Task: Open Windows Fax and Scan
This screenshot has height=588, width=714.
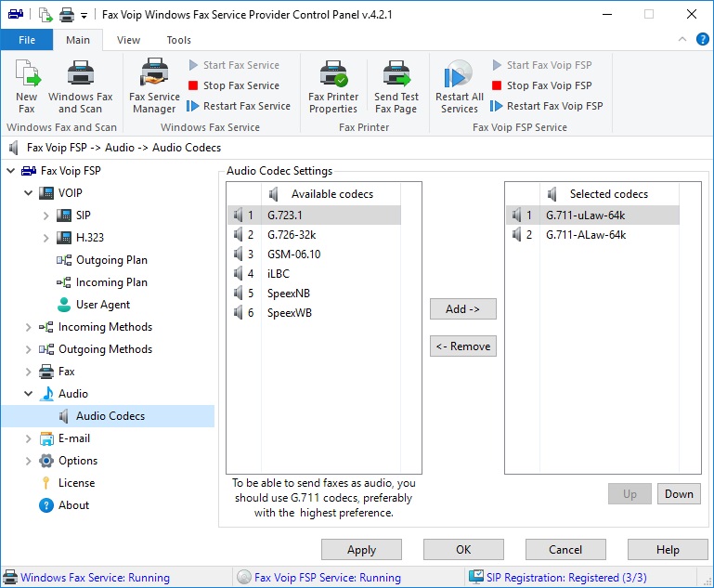Action: [80, 86]
